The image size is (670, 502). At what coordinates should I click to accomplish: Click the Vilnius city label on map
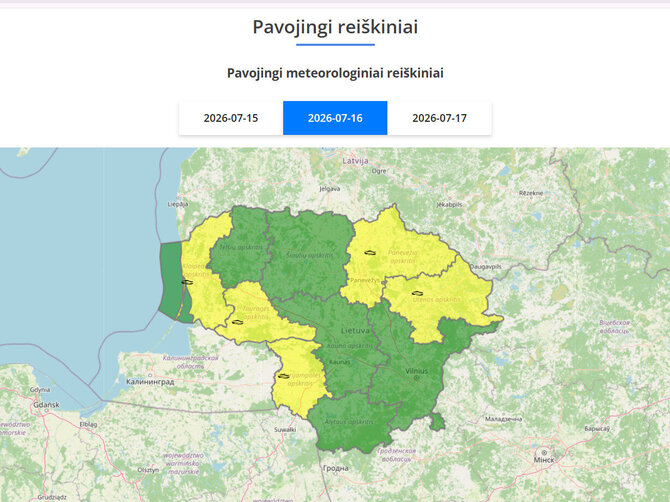click(416, 371)
